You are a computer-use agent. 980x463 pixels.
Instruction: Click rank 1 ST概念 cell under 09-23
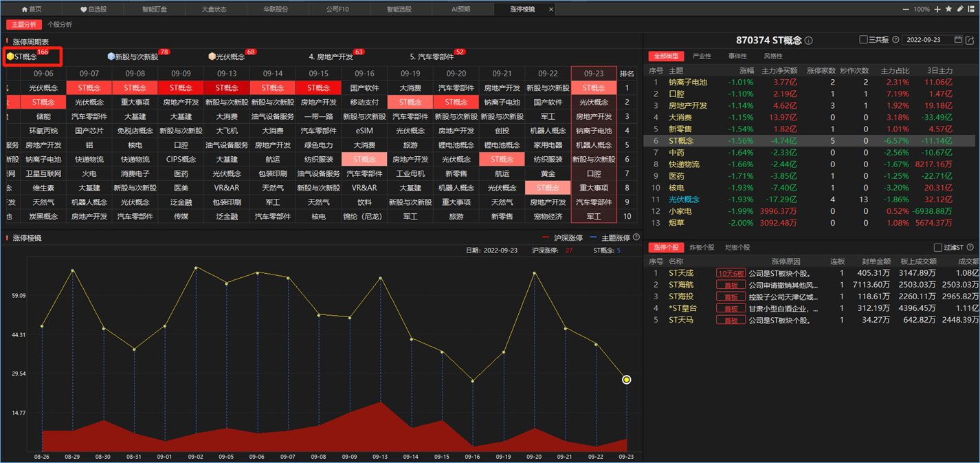tap(594, 88)
